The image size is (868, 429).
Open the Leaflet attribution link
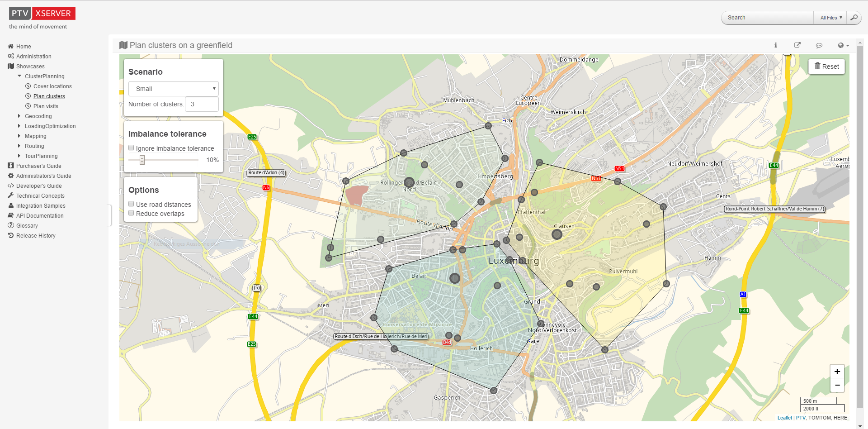(x=784, y=418)
